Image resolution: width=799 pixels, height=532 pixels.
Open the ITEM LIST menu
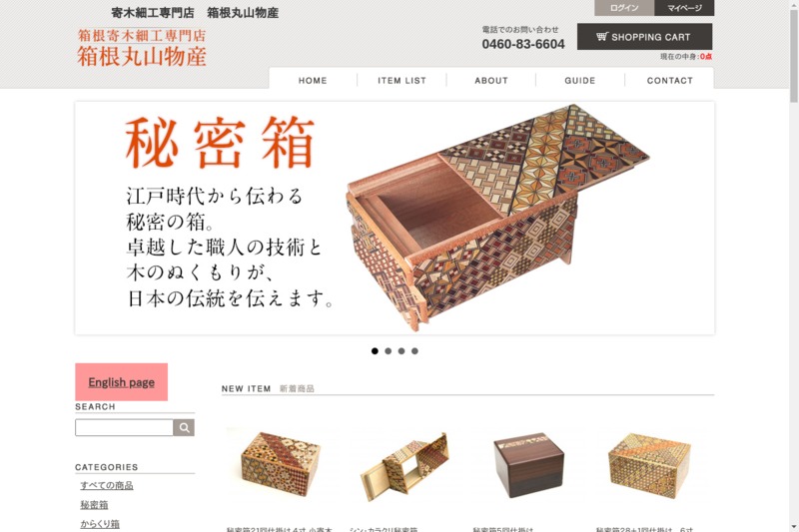402,81
